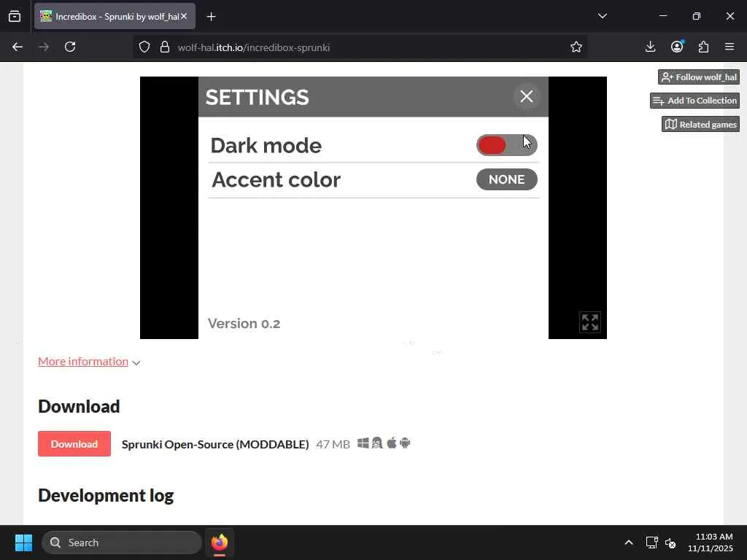747x560 pixels.
Task: Open the list all tabs dropdown
Action: 602,16
